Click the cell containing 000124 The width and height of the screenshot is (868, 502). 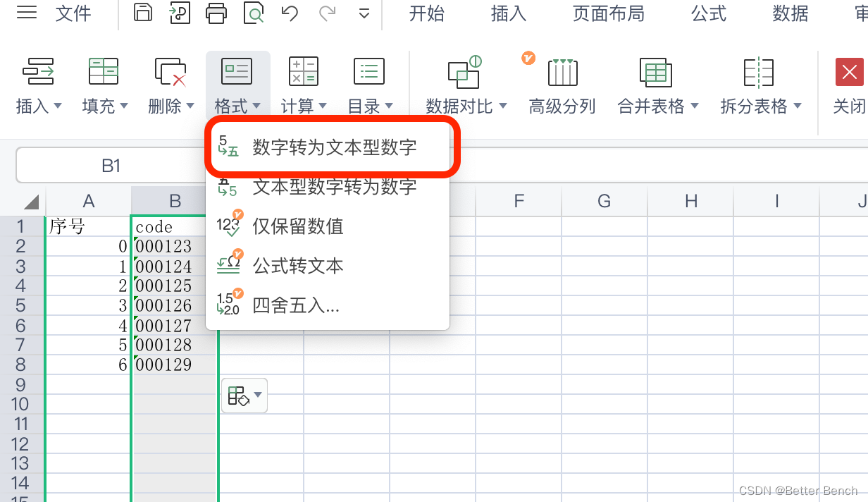(175, 266)
